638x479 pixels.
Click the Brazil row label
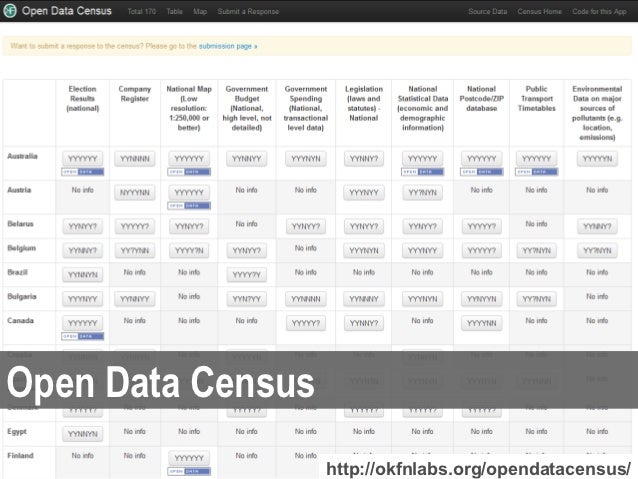(17, 272)
